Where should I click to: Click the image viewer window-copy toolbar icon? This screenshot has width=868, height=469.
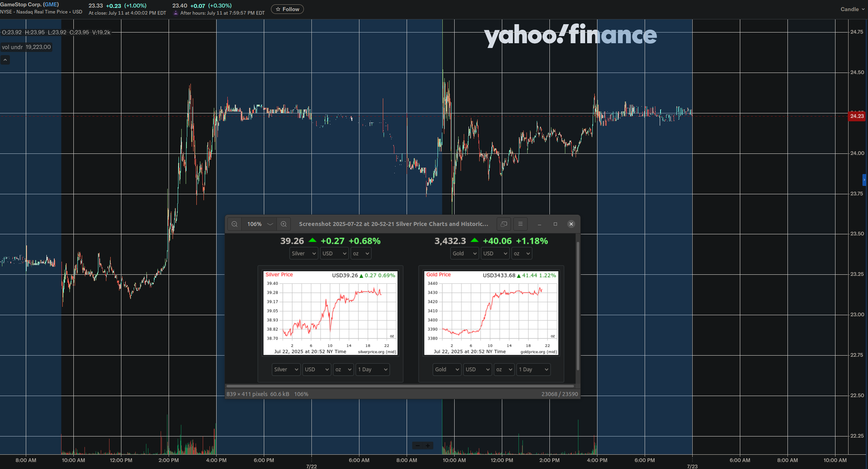click(x=504, y=224)
